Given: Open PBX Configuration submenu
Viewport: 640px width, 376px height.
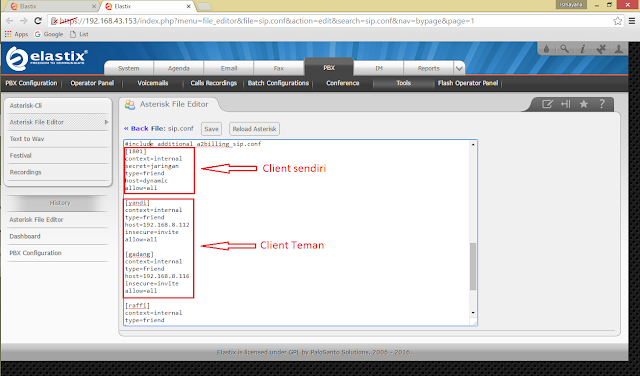Looking at the screenshot, I should (x=31, y=83).
